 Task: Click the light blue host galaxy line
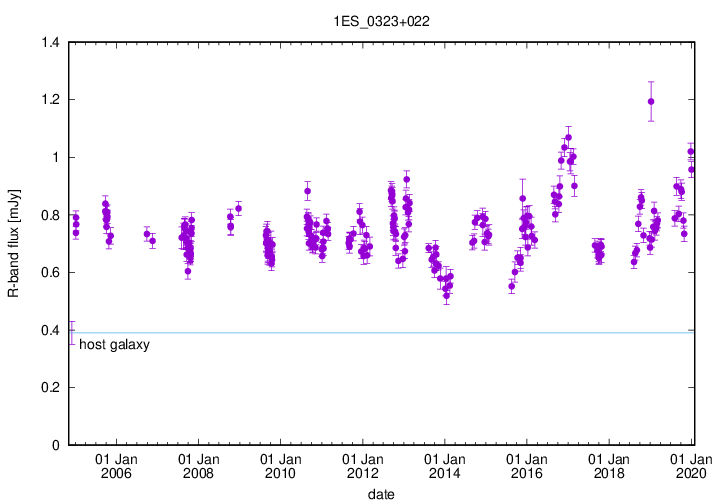click(400, 332)
